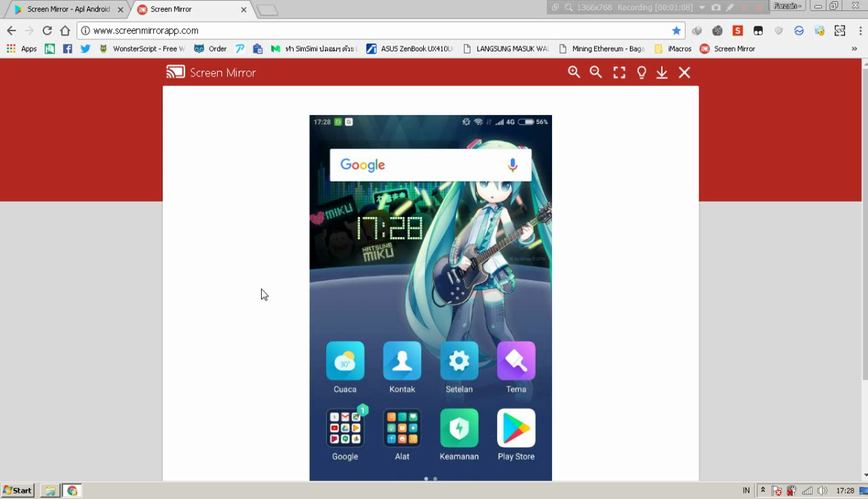The height and width of the screenshot is (499, 868).
Task: Open the LANGSUNG MASUK WA bookmark
Action: pyautogui.click(x=506, y=49)
